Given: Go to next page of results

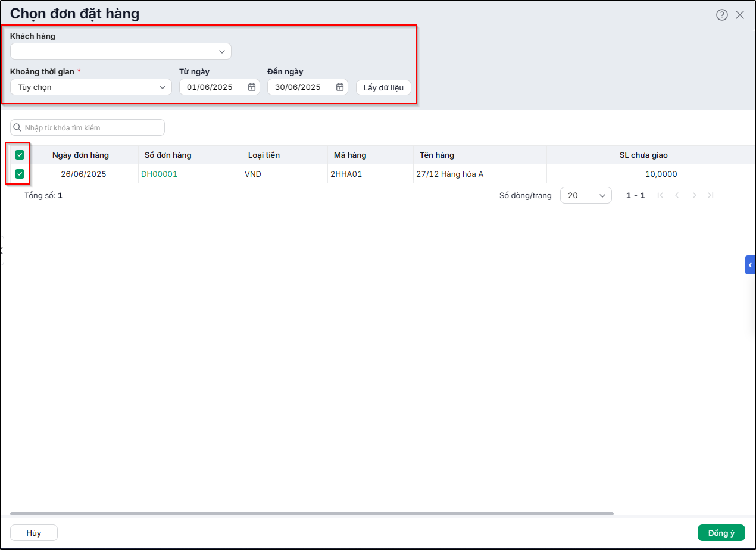Looking at the screenshot, I should pos(694,195).
